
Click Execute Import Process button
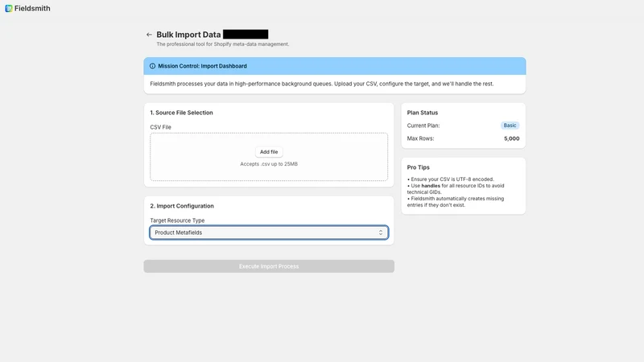point(269,266)
